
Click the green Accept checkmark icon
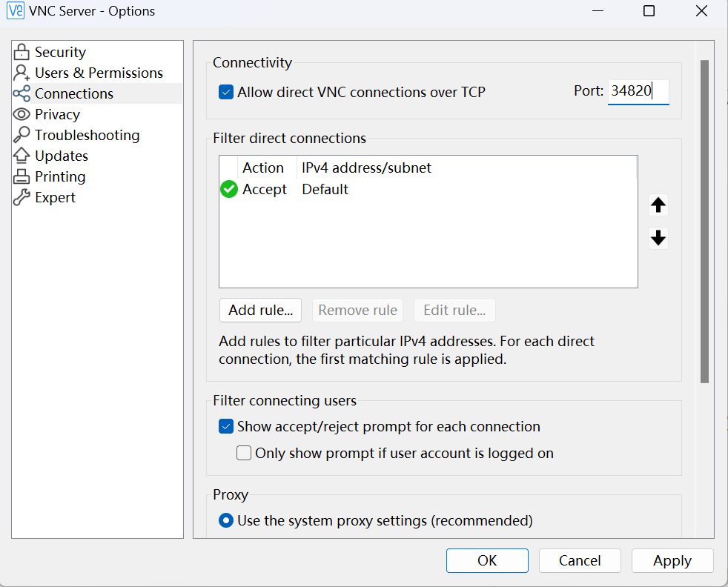(x=229, y=189)
